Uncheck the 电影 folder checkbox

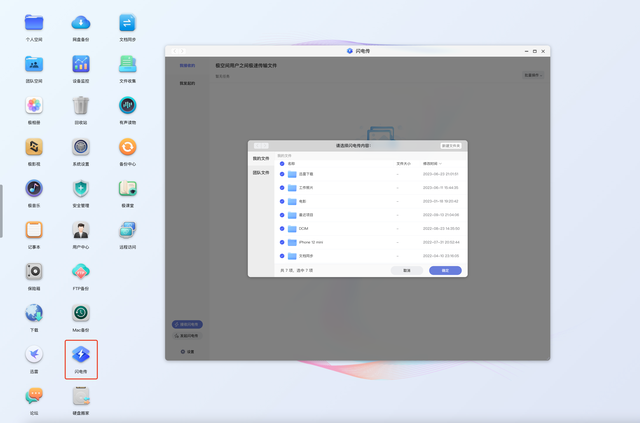pos(282,201)
